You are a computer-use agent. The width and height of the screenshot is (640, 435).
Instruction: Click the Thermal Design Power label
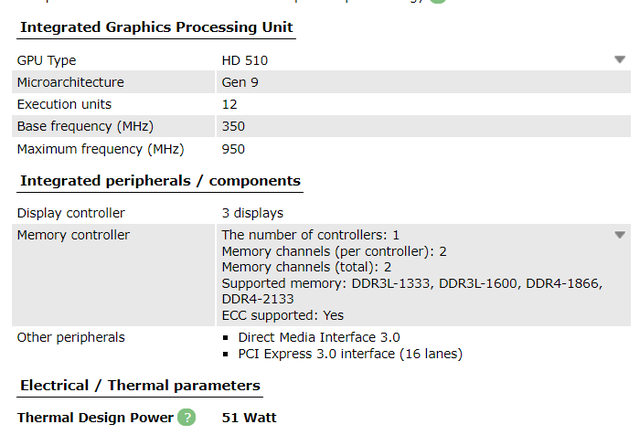(x=94, y=417)
